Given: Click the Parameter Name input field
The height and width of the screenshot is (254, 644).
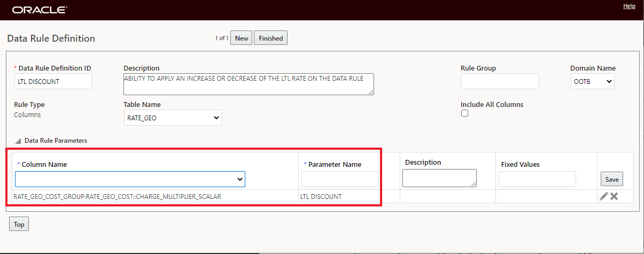Looking at the screenshot, I should [340, 179].
